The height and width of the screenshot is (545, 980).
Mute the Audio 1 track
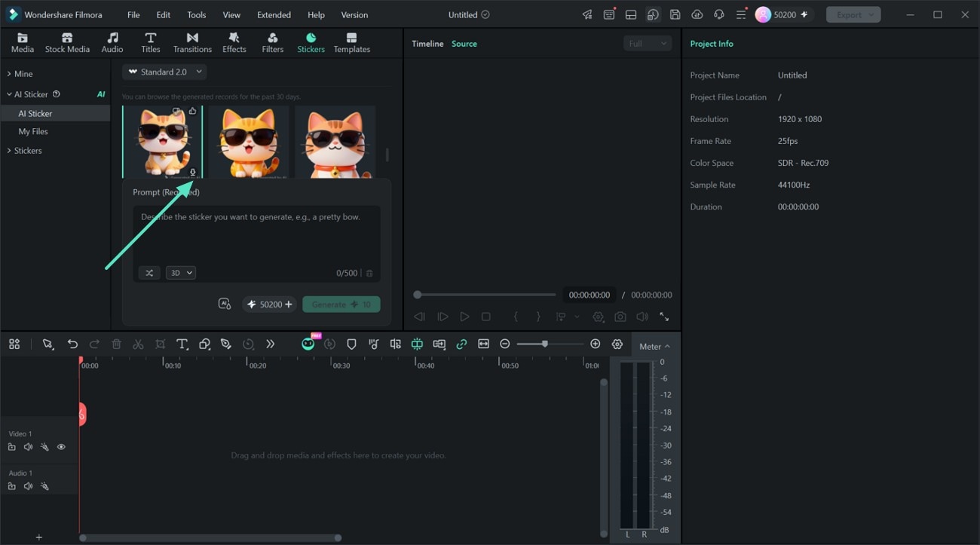28,486
